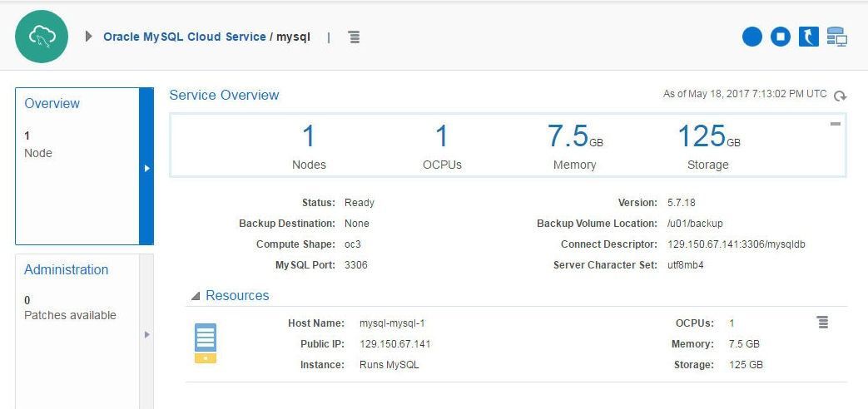This screenshot has width=868, height=409.
Task: Click the As of May 18, 2017 timestamp
Action: (x=745, y=94)
